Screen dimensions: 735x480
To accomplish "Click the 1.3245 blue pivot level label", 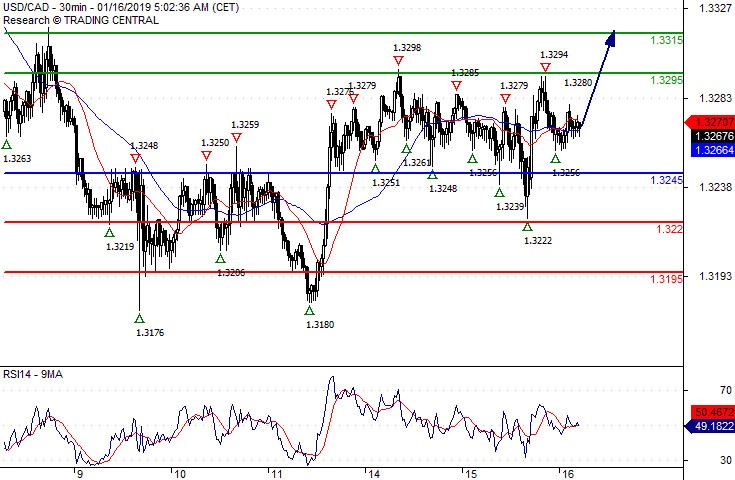I will point(667,180).
